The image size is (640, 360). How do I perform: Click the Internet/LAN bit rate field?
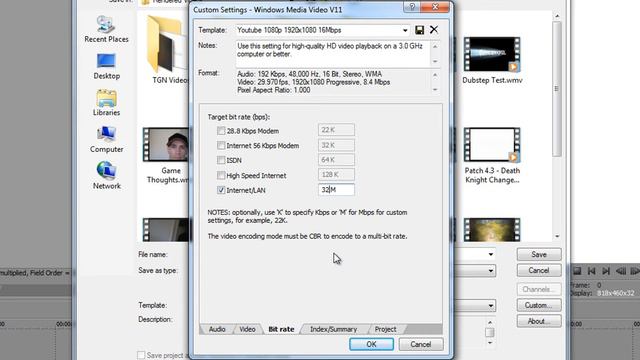(336, 189)
